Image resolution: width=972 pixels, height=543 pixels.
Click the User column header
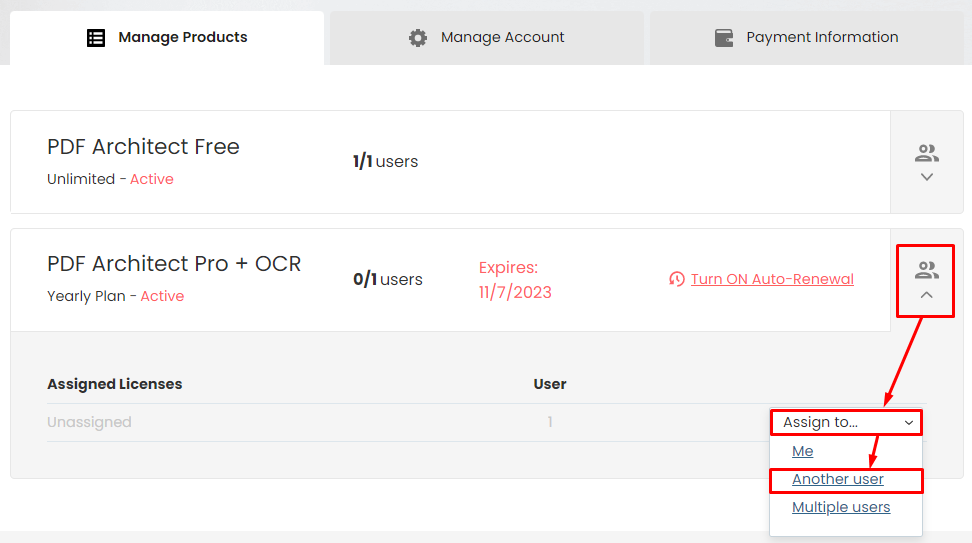coord(550,384)
